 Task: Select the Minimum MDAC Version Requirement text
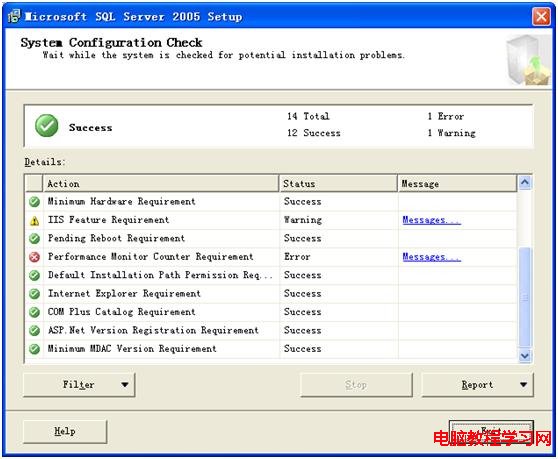coord(132,349)
